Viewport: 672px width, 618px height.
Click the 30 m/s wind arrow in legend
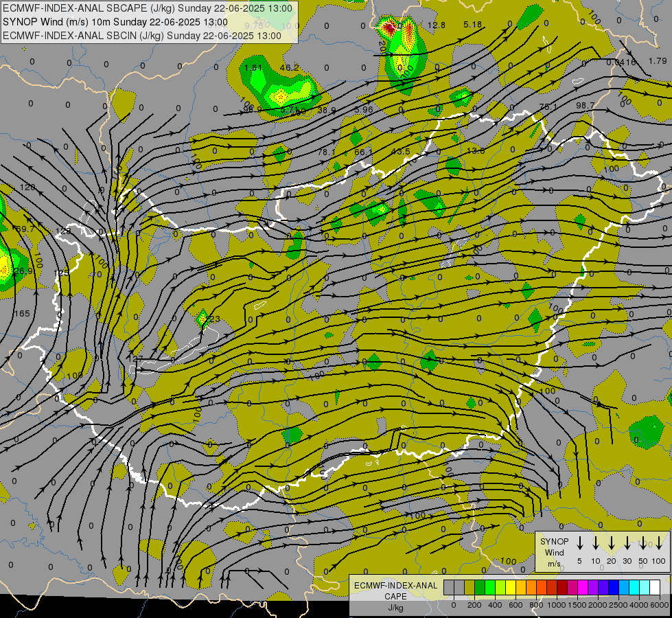[627, 543]
